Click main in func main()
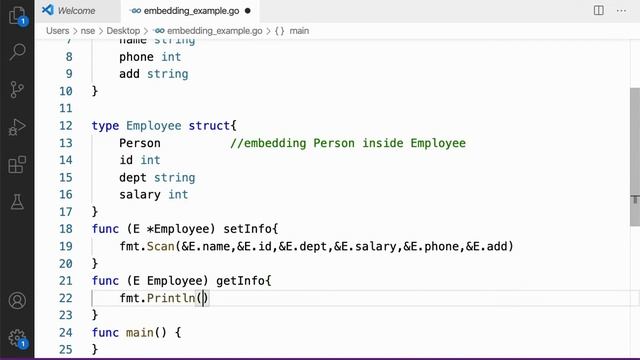The image size is (640, 360). tap(140, 333)
